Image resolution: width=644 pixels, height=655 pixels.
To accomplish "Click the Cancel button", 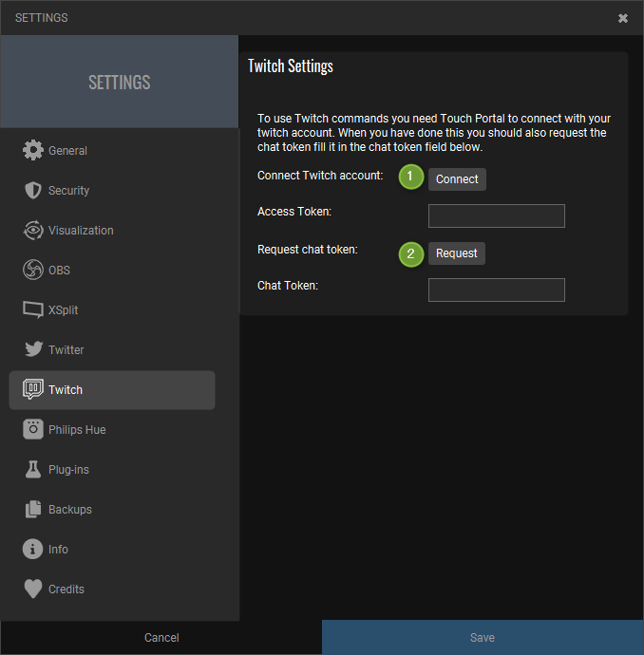I will coord(161,638).
